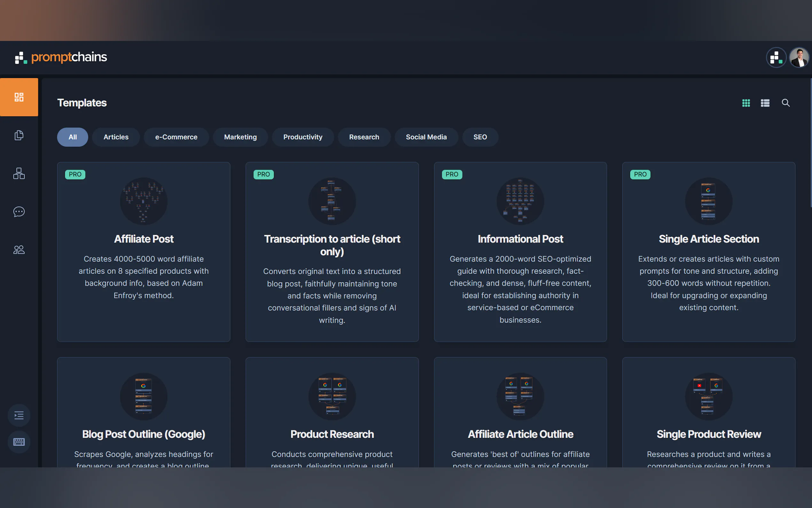Open keyboard shortcuts icon button
Image resolution: width=812 pixels, height=508 pixels.
19,442
